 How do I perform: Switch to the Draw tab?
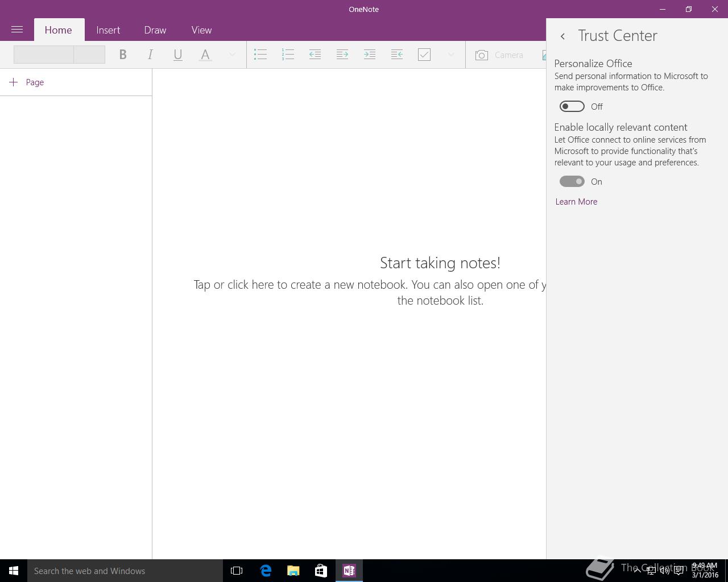tap(155, 30)
